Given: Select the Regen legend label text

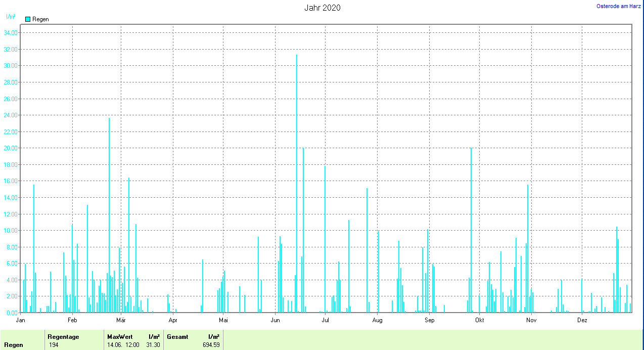Looking at the screenshot, I should (40, 19).
